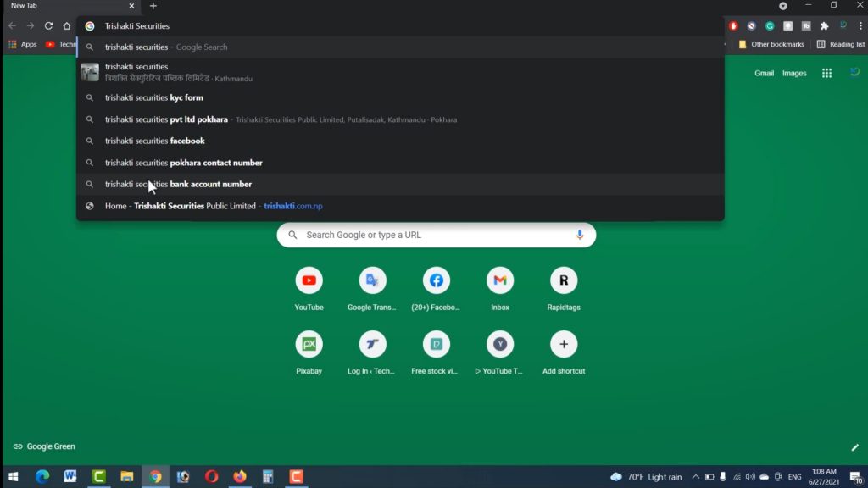Choose trishakti securities facebook suggestion
This screenshot has width=868, height=488.
(x=400, y=141)
